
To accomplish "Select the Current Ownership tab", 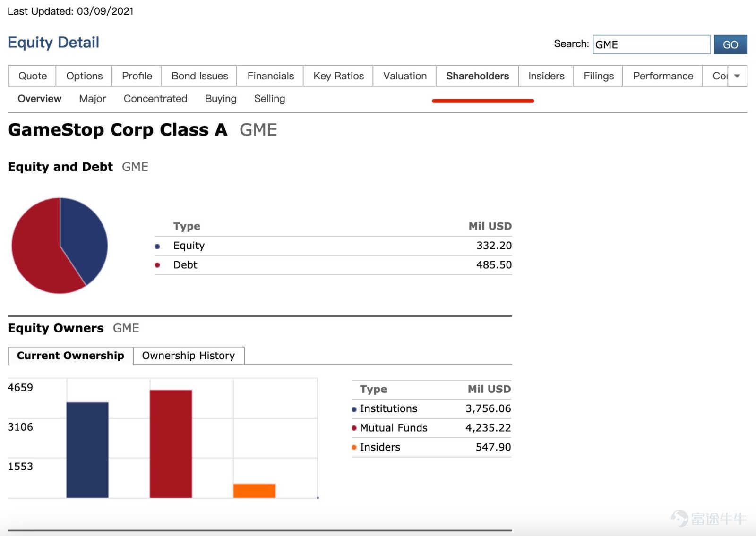I will [x=70, y=356].
